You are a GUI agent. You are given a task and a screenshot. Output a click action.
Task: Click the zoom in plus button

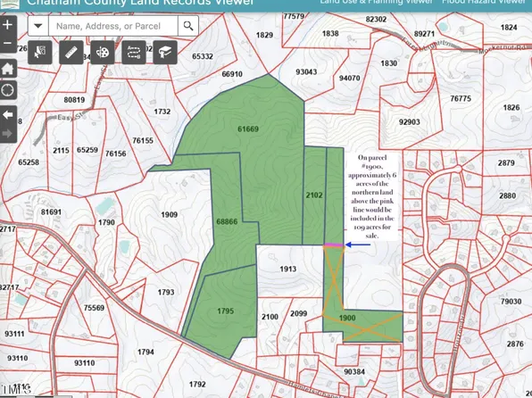point(8,25)
